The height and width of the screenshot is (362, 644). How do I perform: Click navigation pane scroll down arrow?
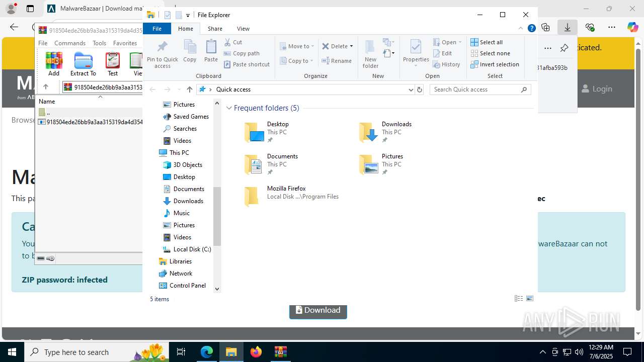[x=217, y=289]
